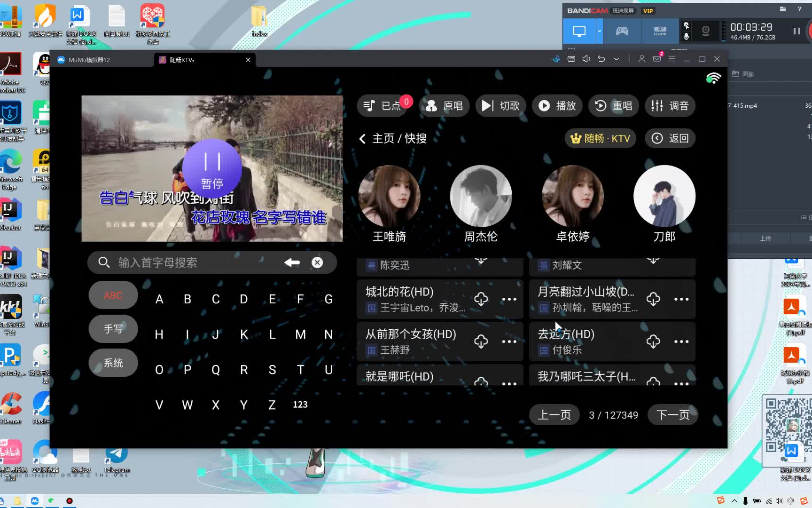Open MuMu user account icon

[x=641, y=59]
